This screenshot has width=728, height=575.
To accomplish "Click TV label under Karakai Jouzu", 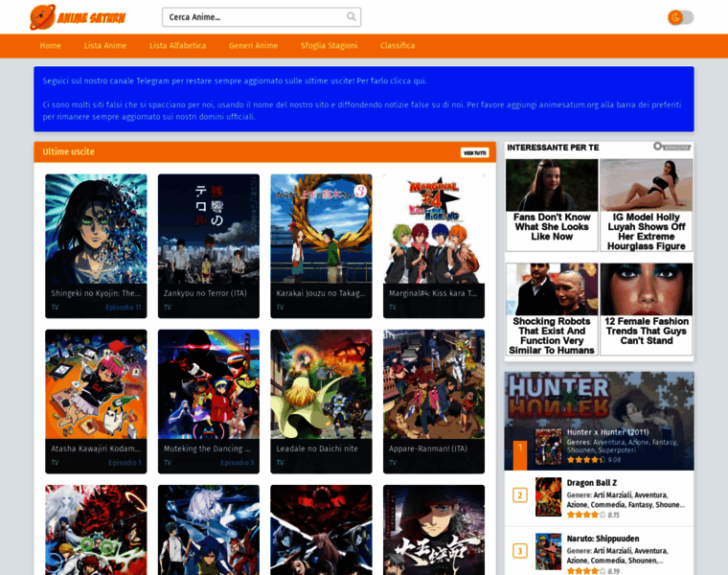I will 280,307.
